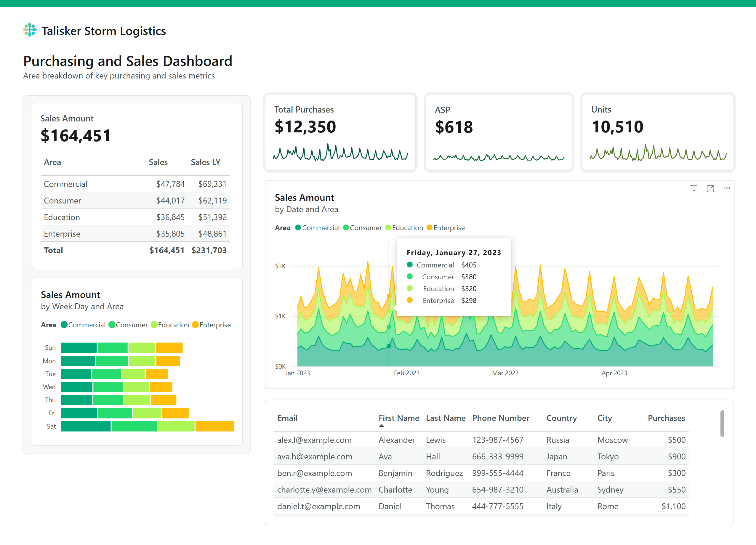This screenshot has width=756, height=545.
Task: Click the Talisker Storm Logistics logo
Action: coord(30,30)
